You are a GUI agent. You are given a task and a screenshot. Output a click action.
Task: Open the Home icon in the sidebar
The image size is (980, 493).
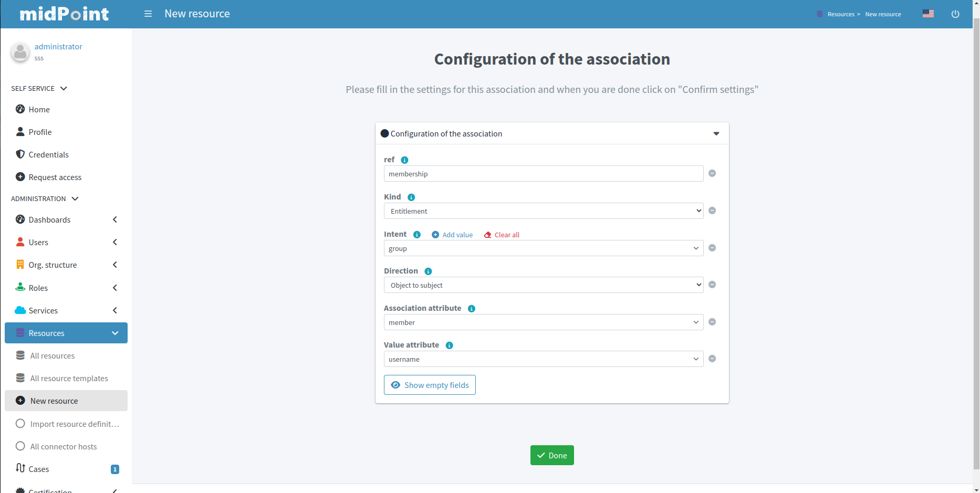pyautogui.click(x=20, y=109)
